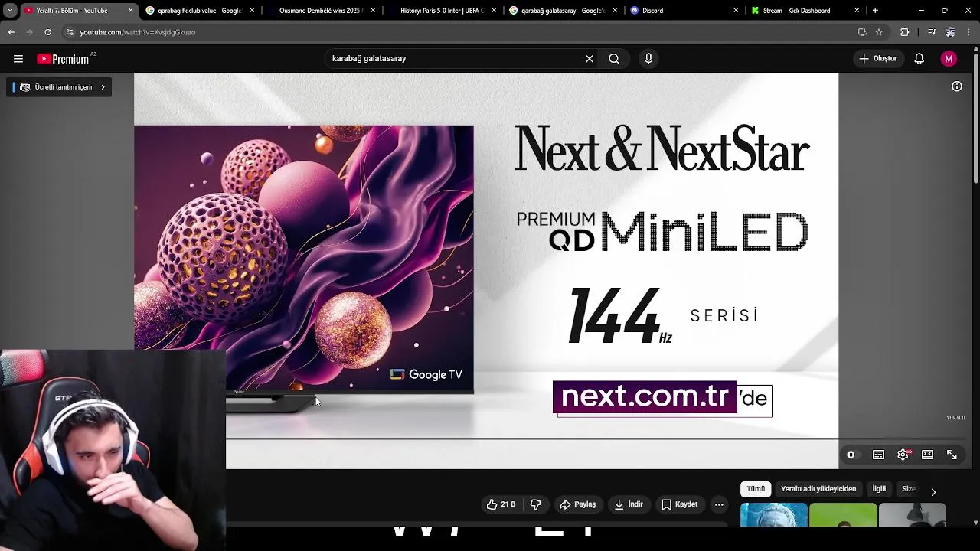Image resolution: width=980 pixels, height=551 pixels.
Task: Select the Tümü filter chip
Action: coord(756,489)
